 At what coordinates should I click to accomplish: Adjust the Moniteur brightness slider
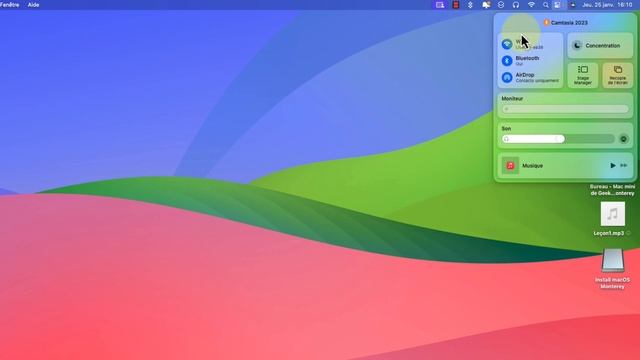565,109
